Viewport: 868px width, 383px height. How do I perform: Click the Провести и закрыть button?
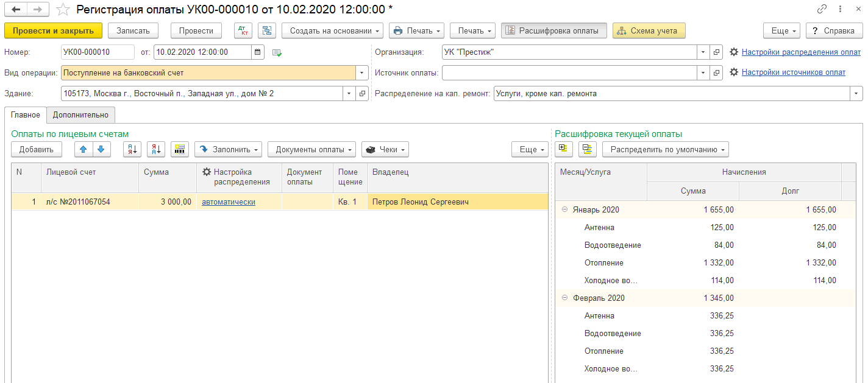(53, 30)
